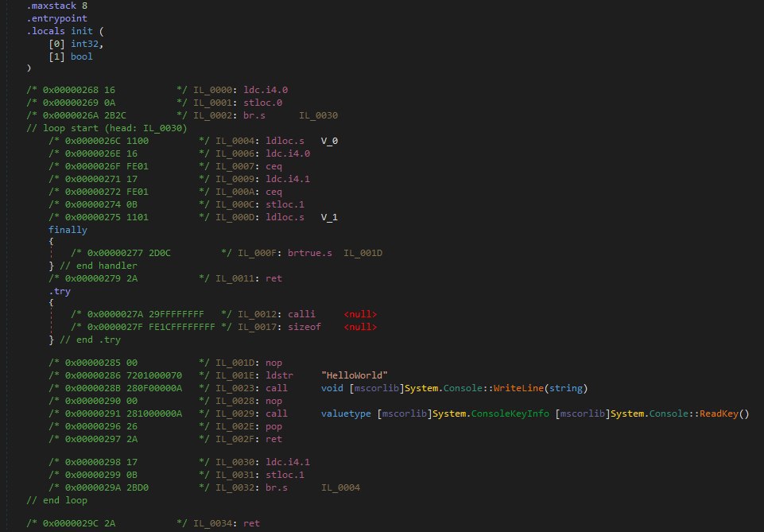764x532 pixels.
Task: Click "ret" opcode on IL_0011 line
Action: click(x=273, y=278)
